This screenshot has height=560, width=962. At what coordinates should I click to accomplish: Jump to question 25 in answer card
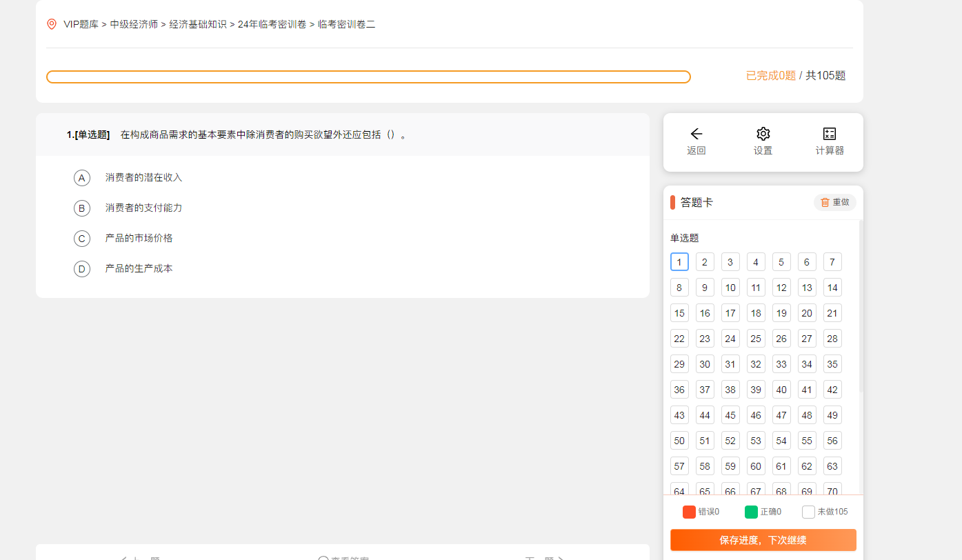(x=756, y=339)
